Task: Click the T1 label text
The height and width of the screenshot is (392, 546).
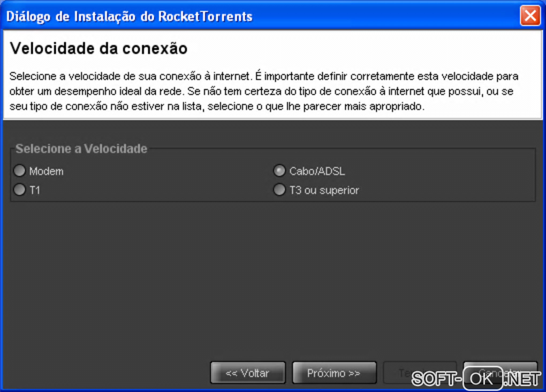Action: [35, 190]
